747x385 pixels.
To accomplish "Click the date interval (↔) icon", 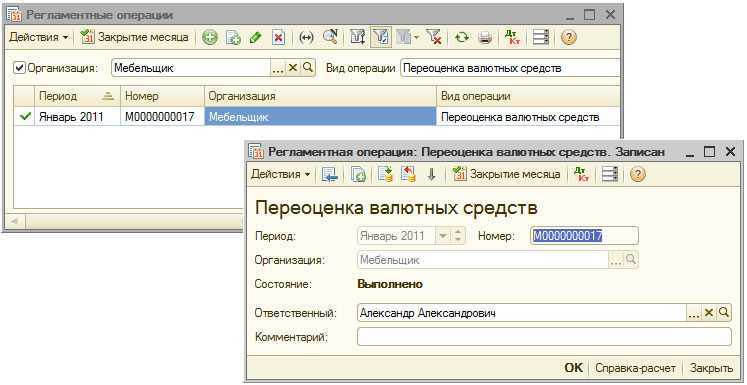I will point(306,38).
